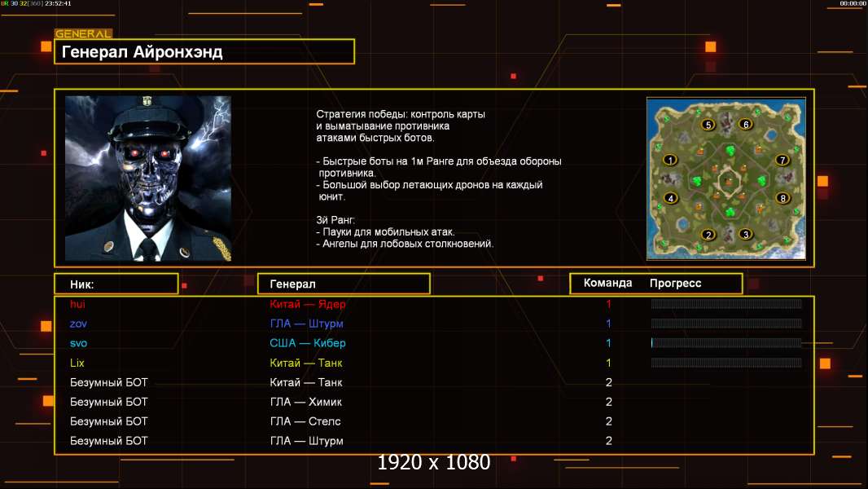Viewport: 868px width, 489px height.
Task: Select start position 1 on the minimap
Action: (x=670, y=161)
